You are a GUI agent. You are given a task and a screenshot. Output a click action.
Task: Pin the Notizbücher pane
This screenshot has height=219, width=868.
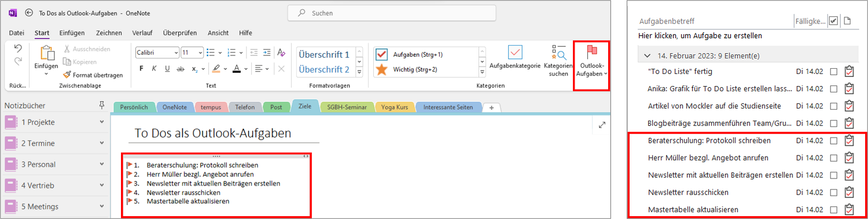(102, 105)
